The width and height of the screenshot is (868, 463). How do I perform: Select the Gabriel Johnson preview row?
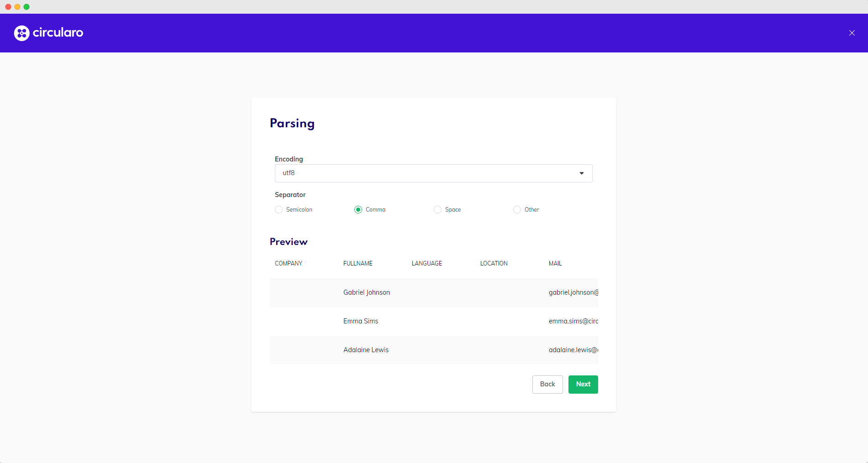367,292
